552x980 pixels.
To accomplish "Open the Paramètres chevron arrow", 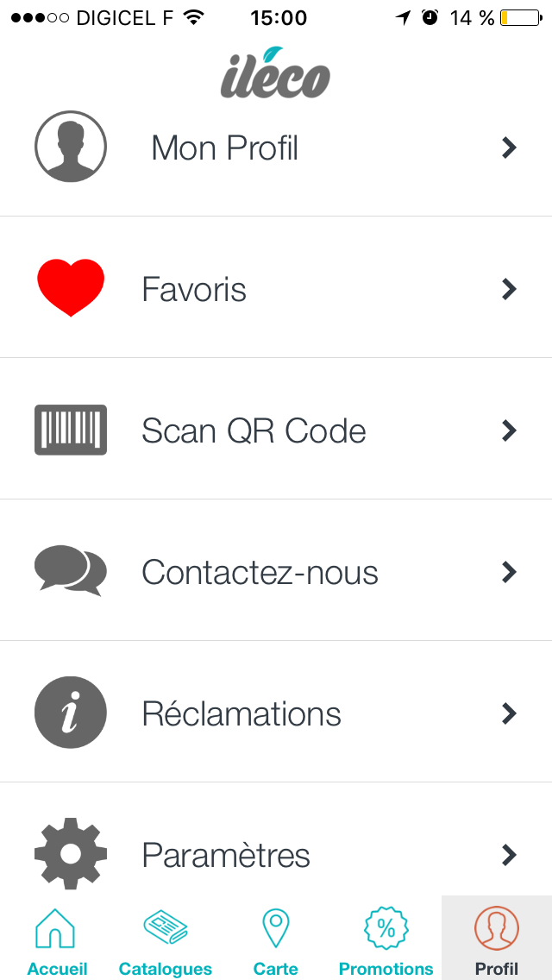I will pos(509,855).
